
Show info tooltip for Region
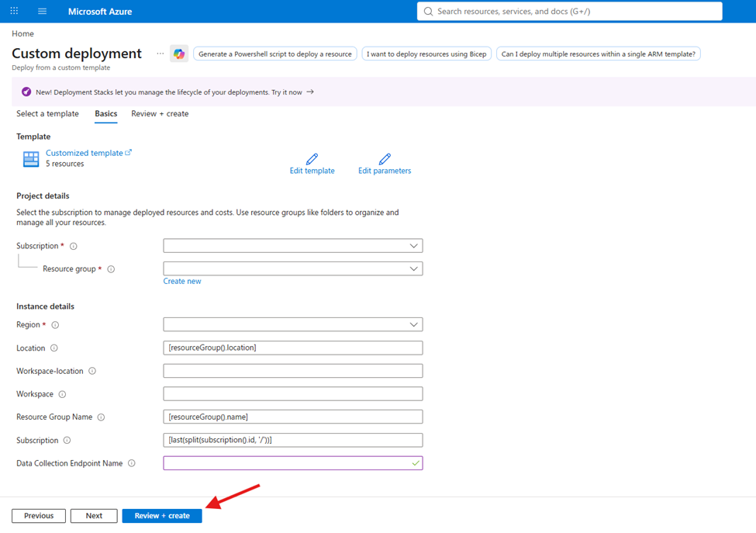pyautogui.click(x=56, y=325)
